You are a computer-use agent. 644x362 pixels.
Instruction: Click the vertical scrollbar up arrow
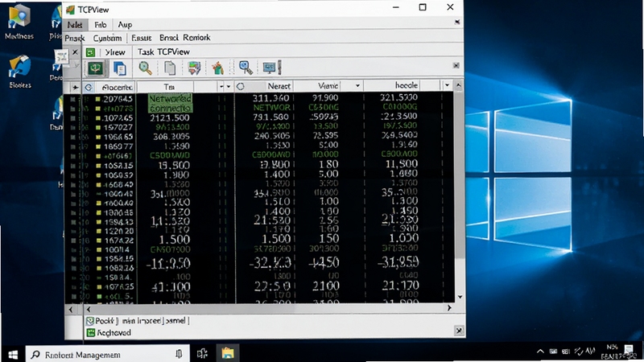click(459, 85)
